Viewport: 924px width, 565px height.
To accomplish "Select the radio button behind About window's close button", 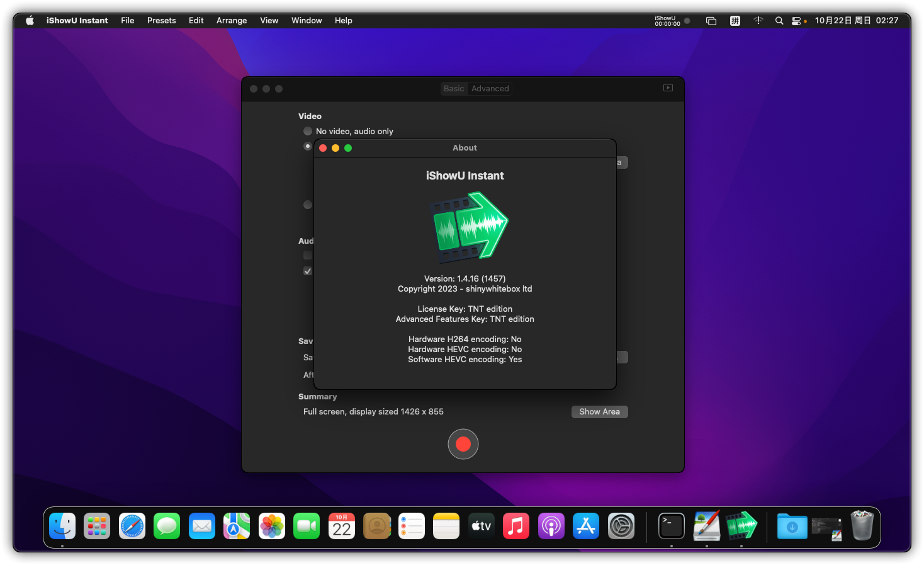I will [308, 146].
